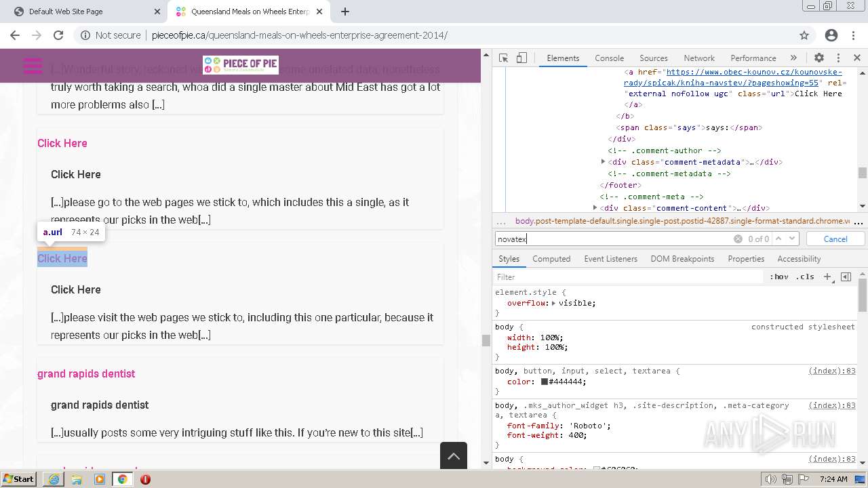Click the #444444 color swatch

pos(544,382)
